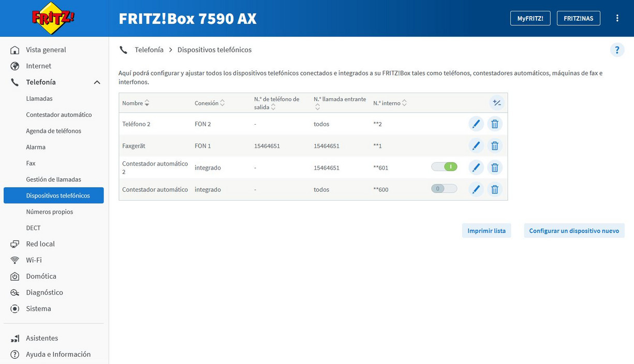This screenshot has height=364, width=634.
Task: Sort table by Conexión column
Action: coord(210,103)
